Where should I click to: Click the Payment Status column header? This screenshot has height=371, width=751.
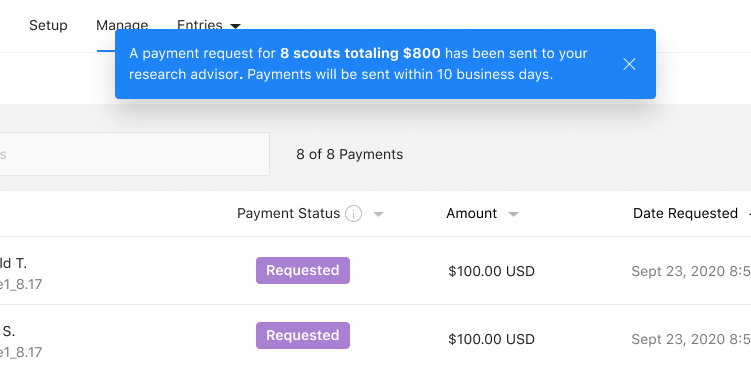click(x=288, y=213)
